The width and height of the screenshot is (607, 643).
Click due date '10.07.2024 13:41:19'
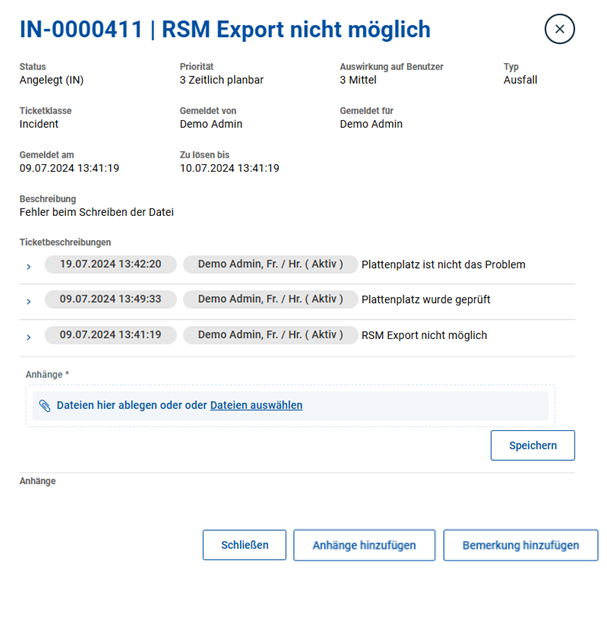point(230,168)
